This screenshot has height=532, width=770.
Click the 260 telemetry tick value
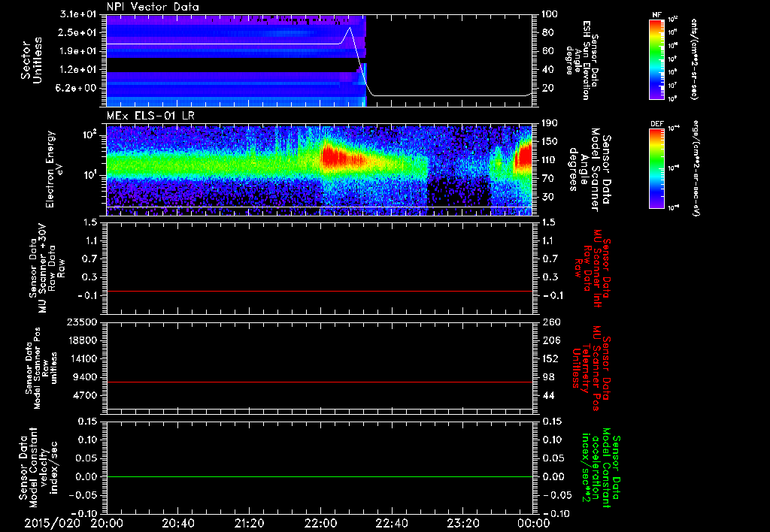[550, 322]
